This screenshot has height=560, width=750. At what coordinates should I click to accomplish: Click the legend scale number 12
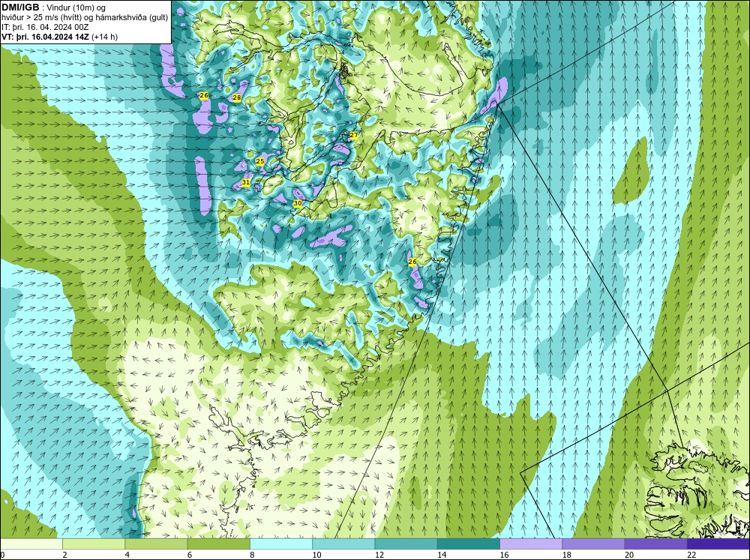379,555
